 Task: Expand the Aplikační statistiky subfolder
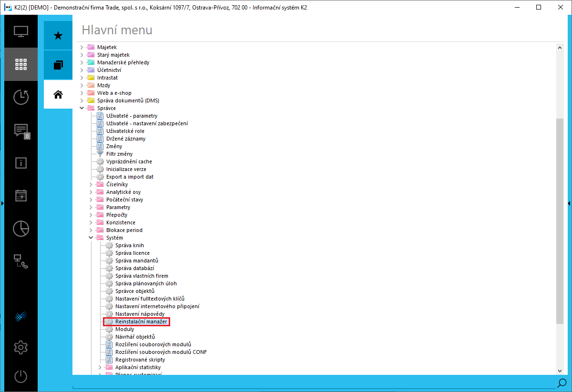coord(100,367)
